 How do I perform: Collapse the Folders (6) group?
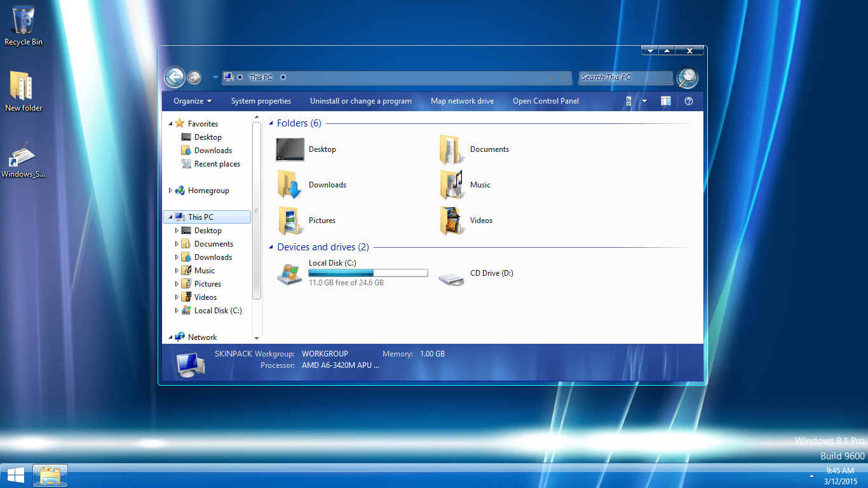pyautogui.click(x=271, y=123)
